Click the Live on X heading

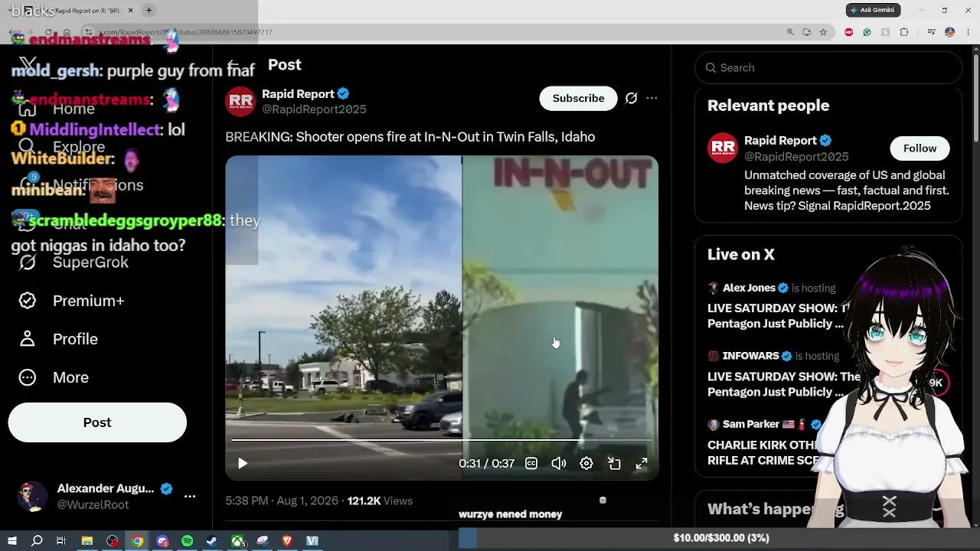741,255
